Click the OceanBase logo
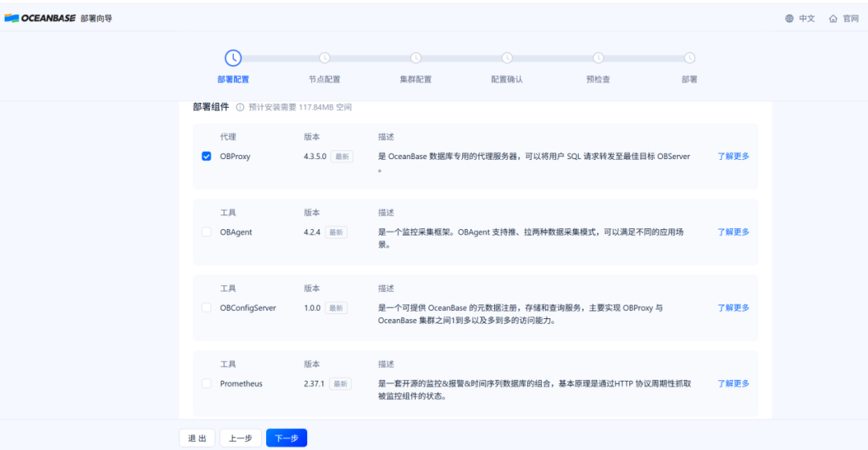 (40, 18)
